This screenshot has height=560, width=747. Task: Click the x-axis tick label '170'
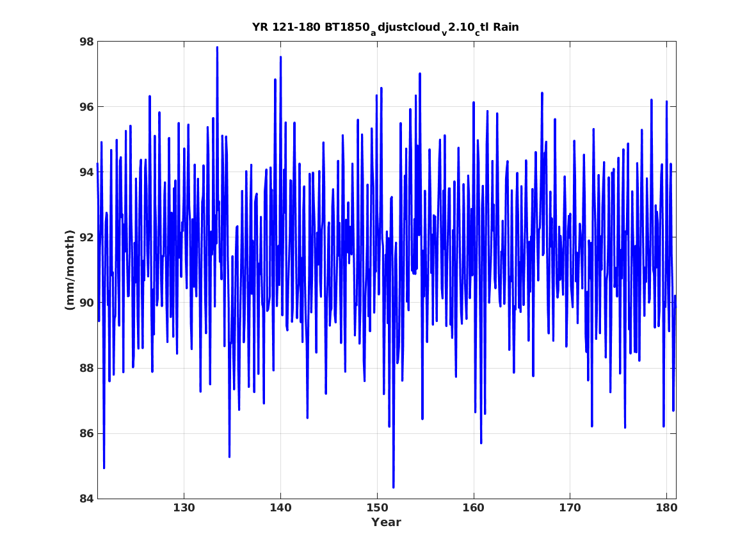click(x=570, y=508)
